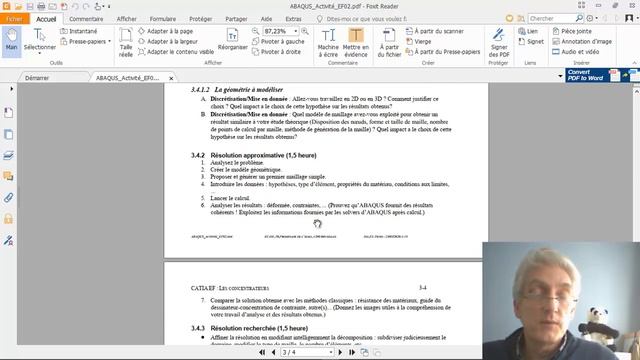
Task: Click the open folder icon in quick access
Action: coord(18,6)
